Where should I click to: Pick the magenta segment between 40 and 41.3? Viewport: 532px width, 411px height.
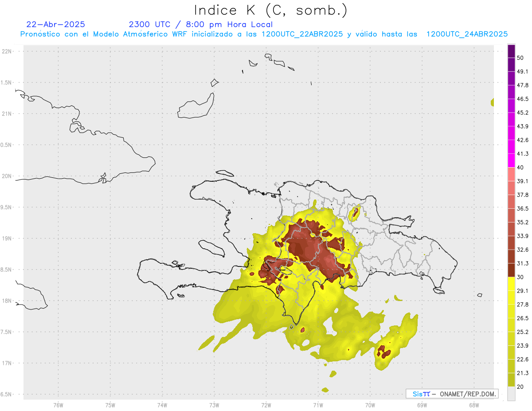(511, 160)
